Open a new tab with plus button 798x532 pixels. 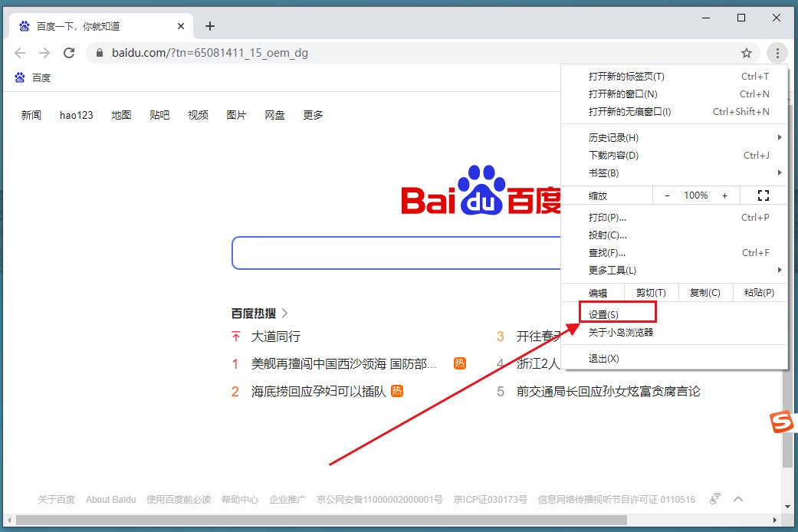[x=210, y=26]
